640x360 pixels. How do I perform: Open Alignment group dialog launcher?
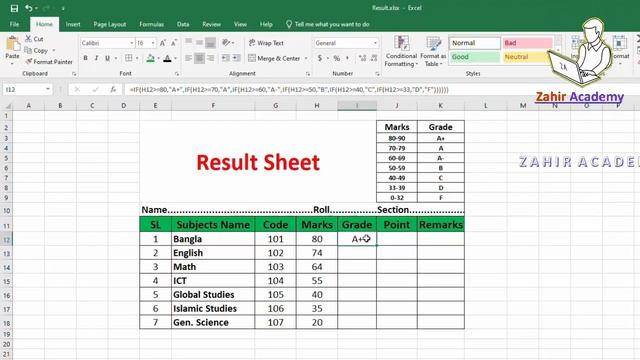(307, 74)
